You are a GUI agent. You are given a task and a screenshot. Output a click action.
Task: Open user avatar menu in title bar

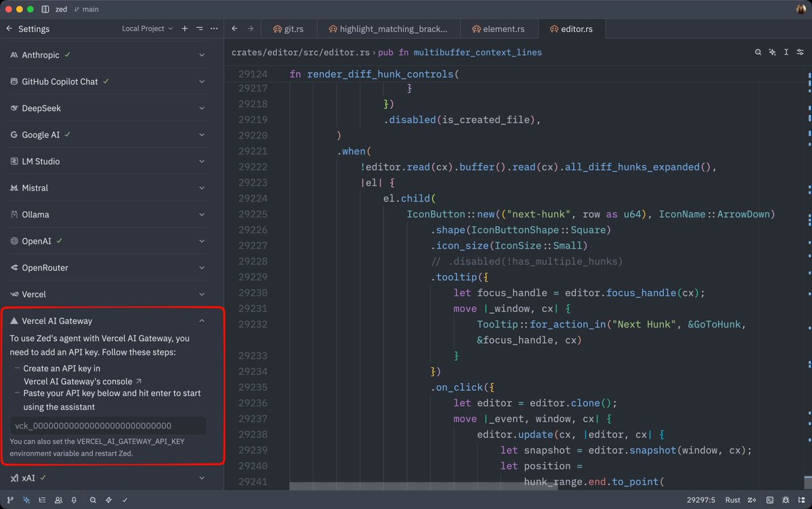coord(800,9)
